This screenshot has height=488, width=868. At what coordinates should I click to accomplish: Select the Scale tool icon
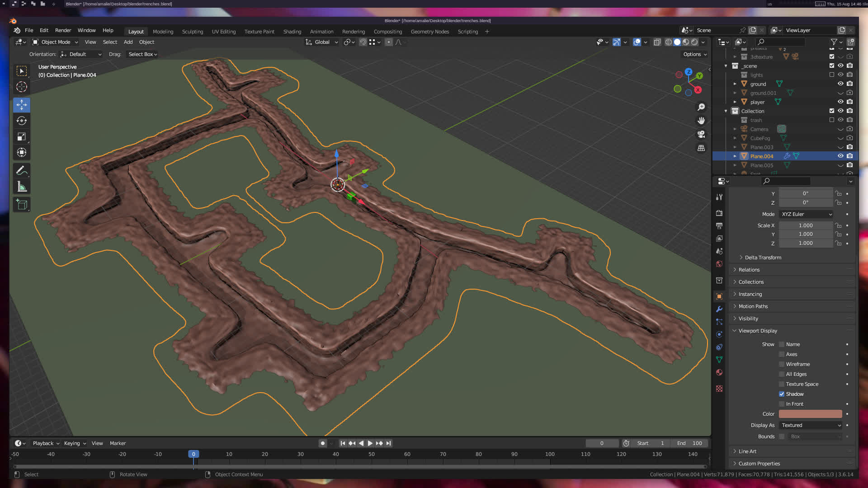click(21, 136)
